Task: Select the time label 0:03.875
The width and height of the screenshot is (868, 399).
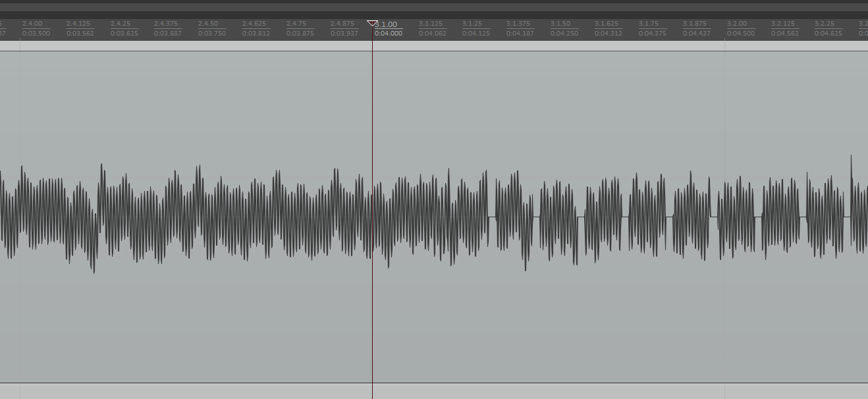Action: point(300,33)
